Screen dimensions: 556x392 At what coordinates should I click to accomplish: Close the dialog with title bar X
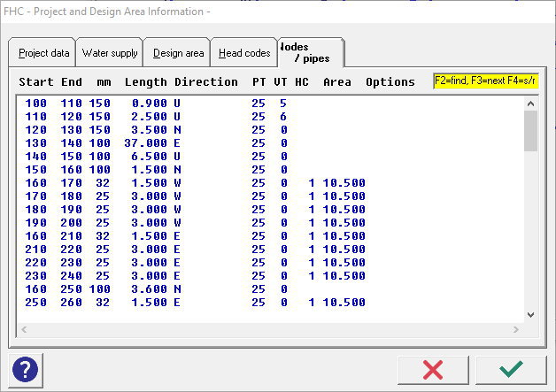pyautogui.click(x=536, y=12)
